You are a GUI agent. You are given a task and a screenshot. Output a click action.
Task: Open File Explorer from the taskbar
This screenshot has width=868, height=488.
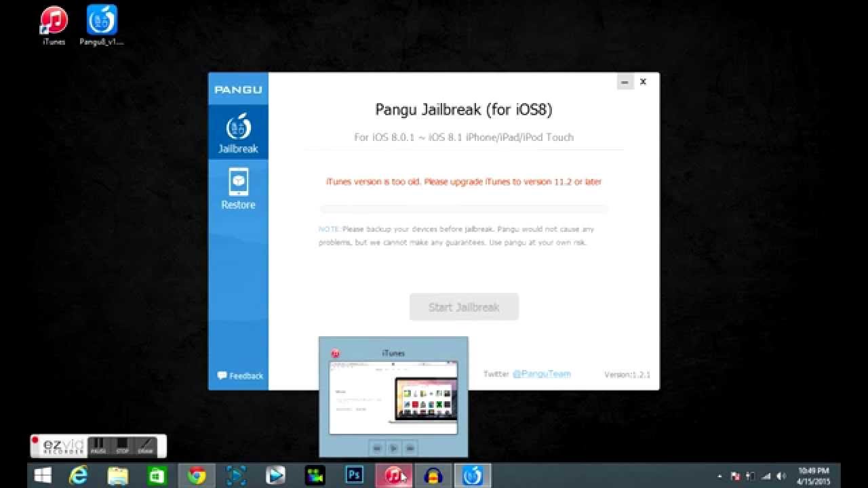[x=118, y=476]
